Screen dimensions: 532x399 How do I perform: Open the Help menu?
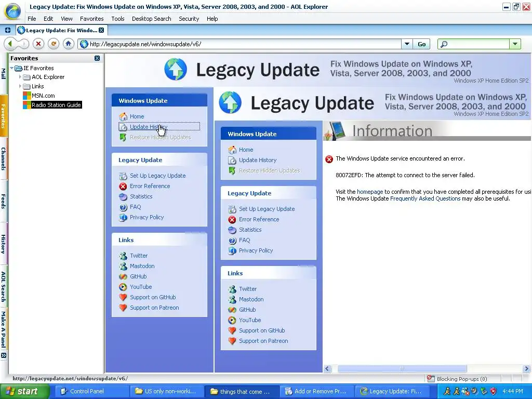click(x=212, y=19)
